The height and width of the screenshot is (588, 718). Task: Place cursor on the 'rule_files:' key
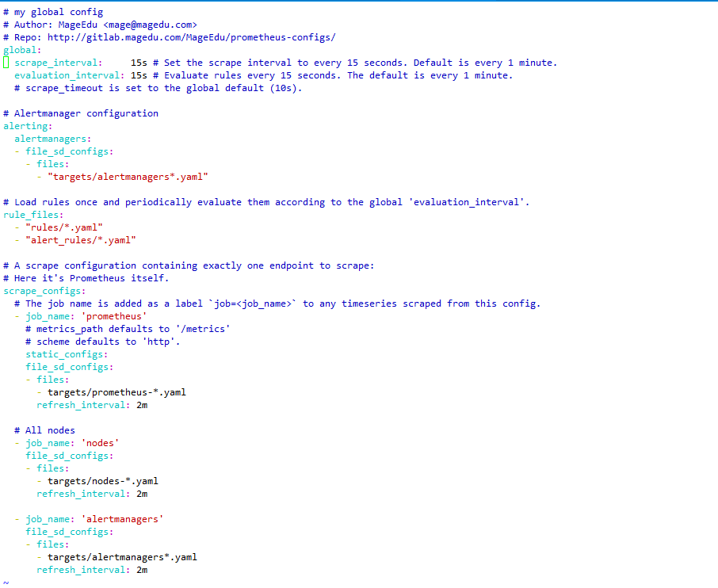[x=33, y=215]
